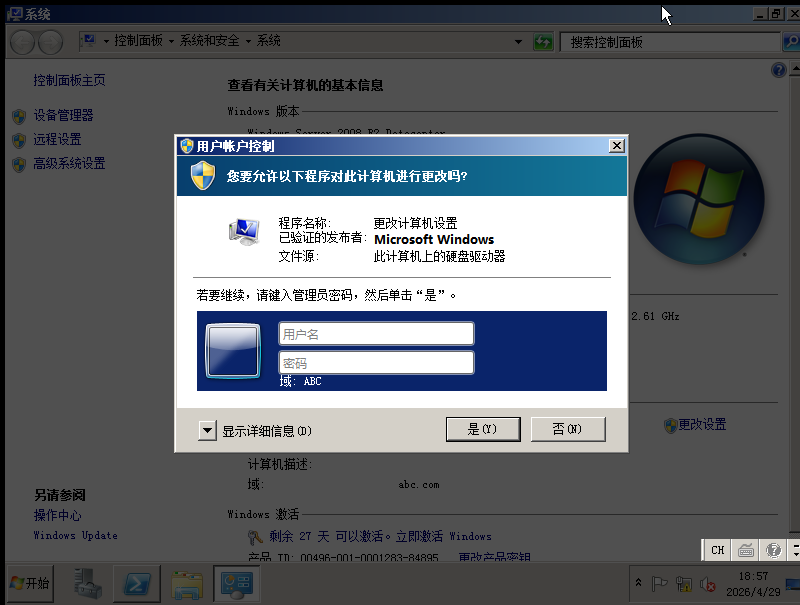
Task: Click the forward navigation arrow
Action: tap(51, 42)
